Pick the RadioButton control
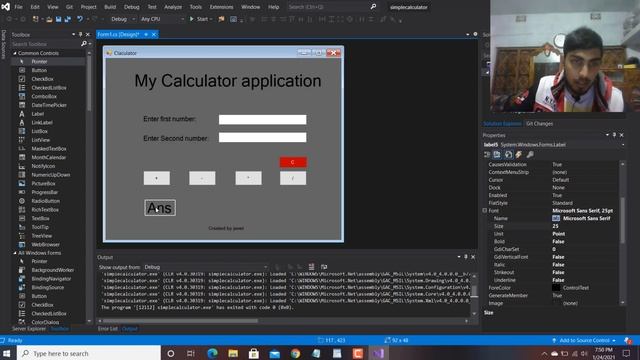Viewport: 640px width, 360px height. [x=46, y=201]
